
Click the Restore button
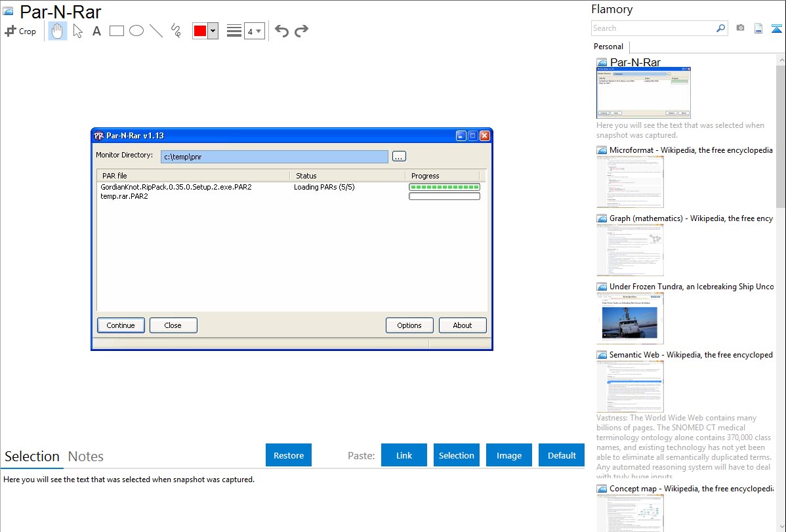coord(289,455)
